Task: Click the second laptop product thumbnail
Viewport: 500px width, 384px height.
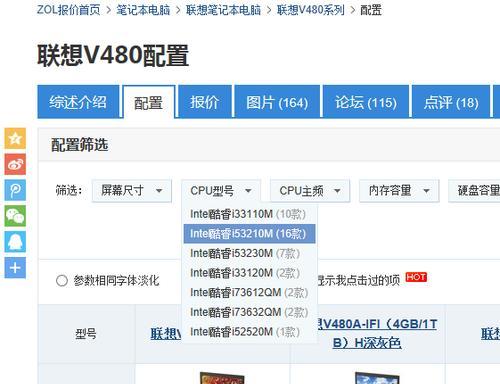Action: (x=377, y=378)
